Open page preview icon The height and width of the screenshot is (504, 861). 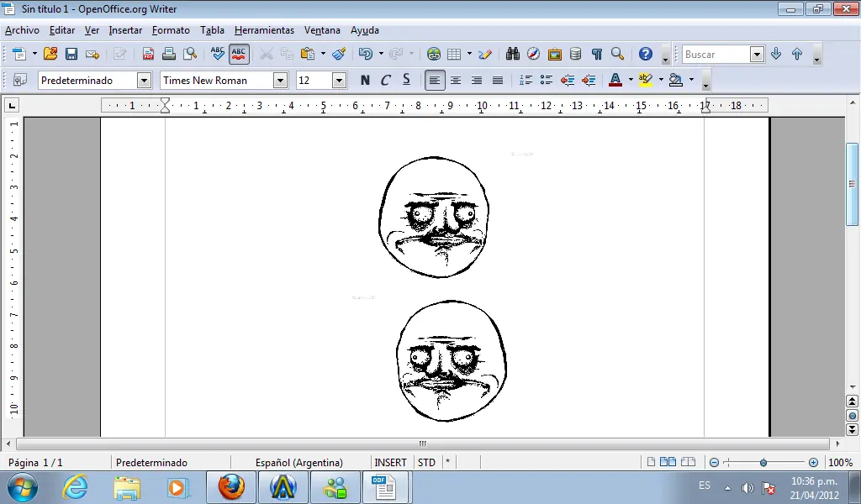pyautogui.click(x=190, y=54)
